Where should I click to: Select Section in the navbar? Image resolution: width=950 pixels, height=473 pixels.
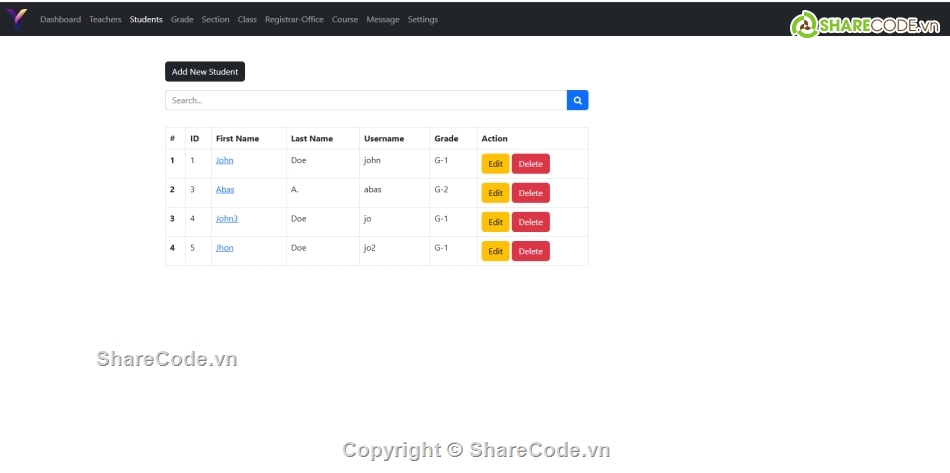215,19
